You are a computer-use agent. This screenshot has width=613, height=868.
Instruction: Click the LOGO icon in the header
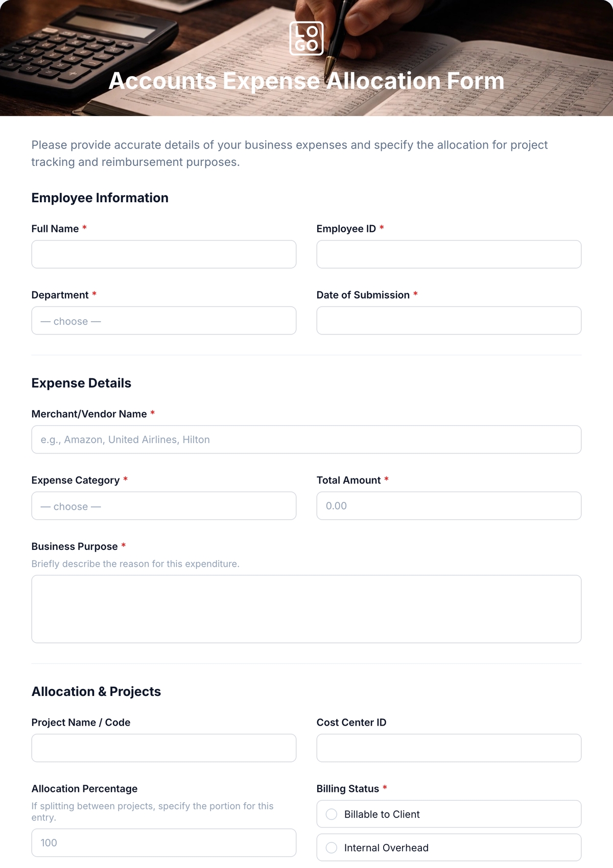pos(306,38)
